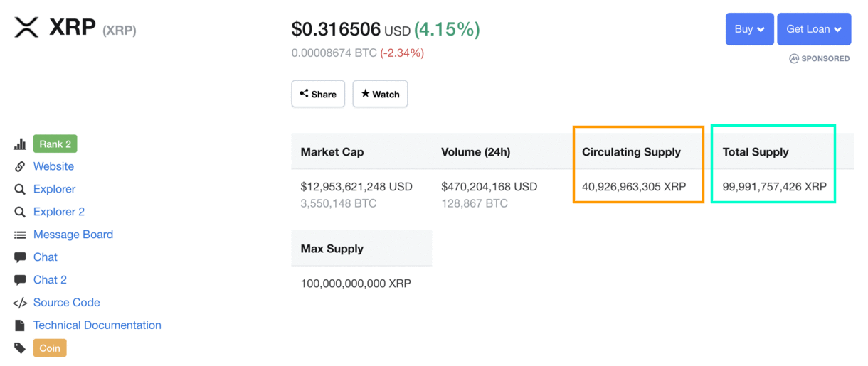Expand the Get Loan dropdown
The width and height of the screenshot is (868, 366).
click(814, 29)
